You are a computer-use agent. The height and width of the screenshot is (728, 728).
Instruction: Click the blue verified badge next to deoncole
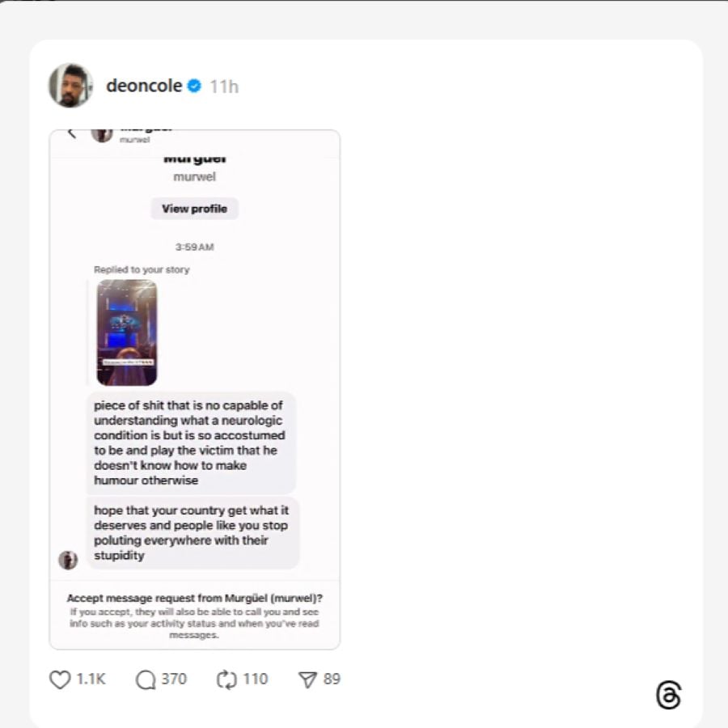[x=194, y=86]
